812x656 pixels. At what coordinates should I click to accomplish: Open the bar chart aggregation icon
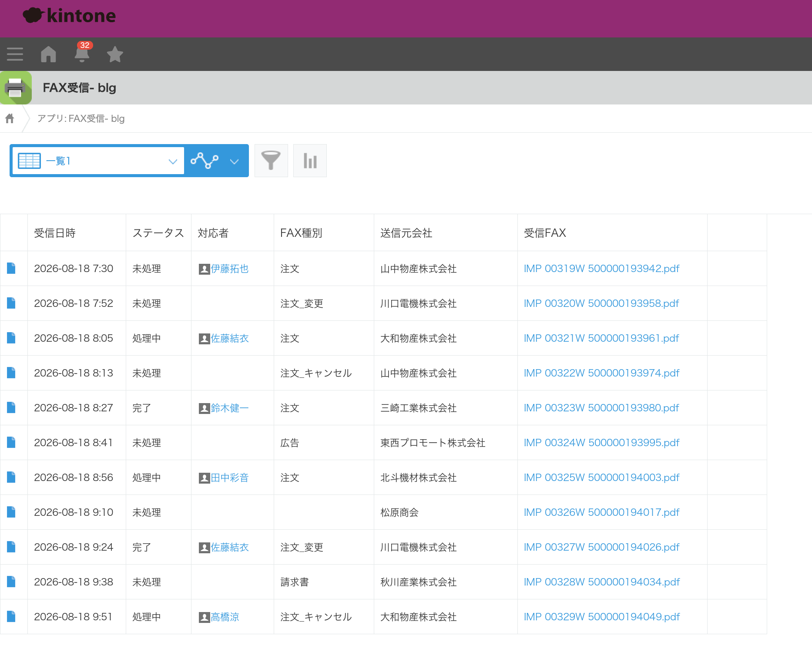[310, 161]
